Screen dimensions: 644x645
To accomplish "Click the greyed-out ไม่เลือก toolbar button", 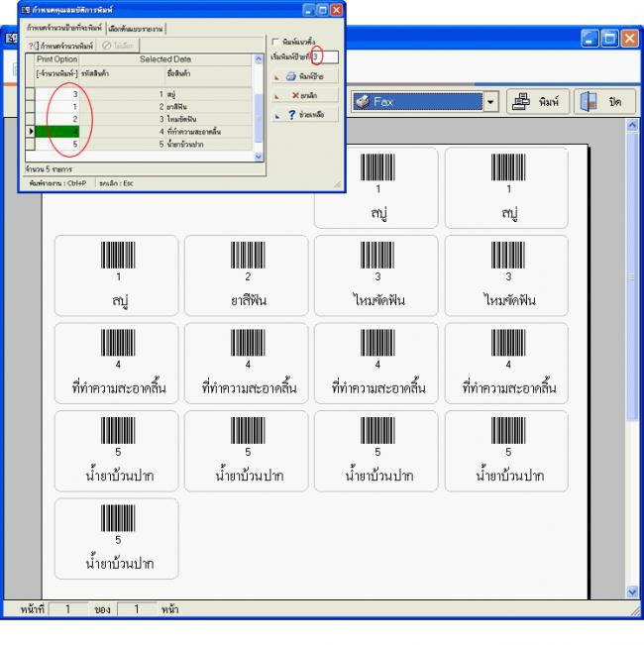I will [119, 46].
